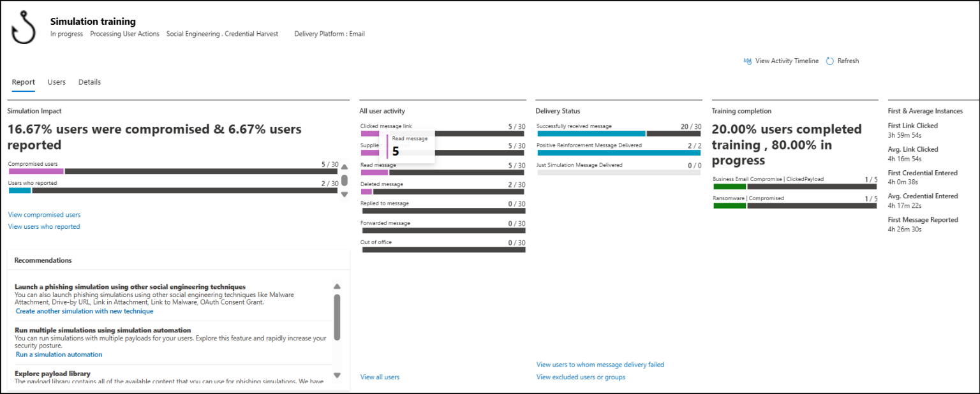Image resolution: width=980 pixels, height=394 pixels.
Task: Open View users who reported
Action: pyautogui.click(x=43, y=226)
